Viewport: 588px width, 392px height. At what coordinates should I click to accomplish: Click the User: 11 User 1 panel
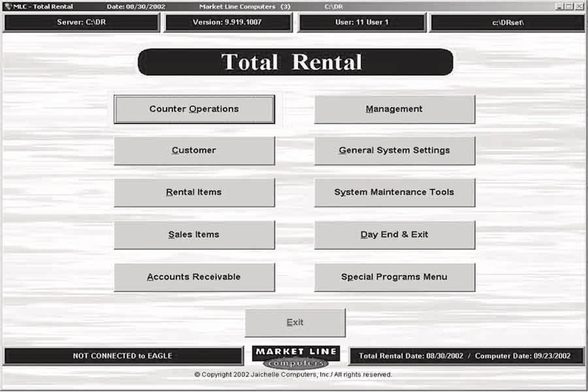tap(362, 22)
